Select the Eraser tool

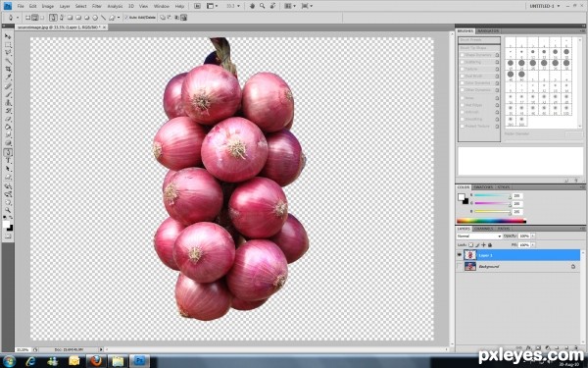pyautogui.click(x=8, y=120)
